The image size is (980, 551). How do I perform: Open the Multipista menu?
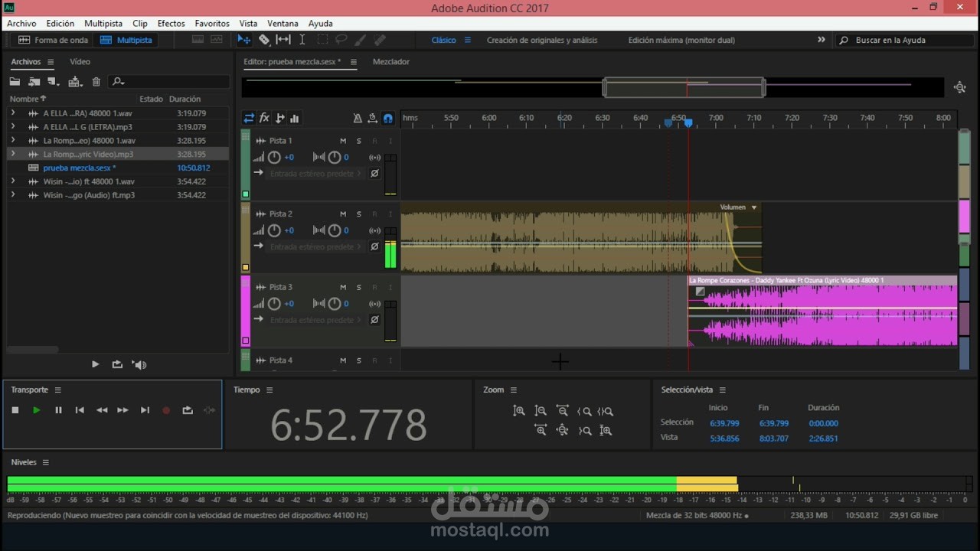click(103, 24)
